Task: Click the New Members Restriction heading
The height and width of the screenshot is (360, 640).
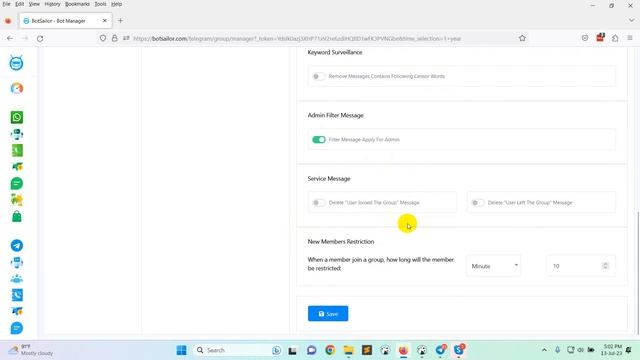Action: pos(341,242)
